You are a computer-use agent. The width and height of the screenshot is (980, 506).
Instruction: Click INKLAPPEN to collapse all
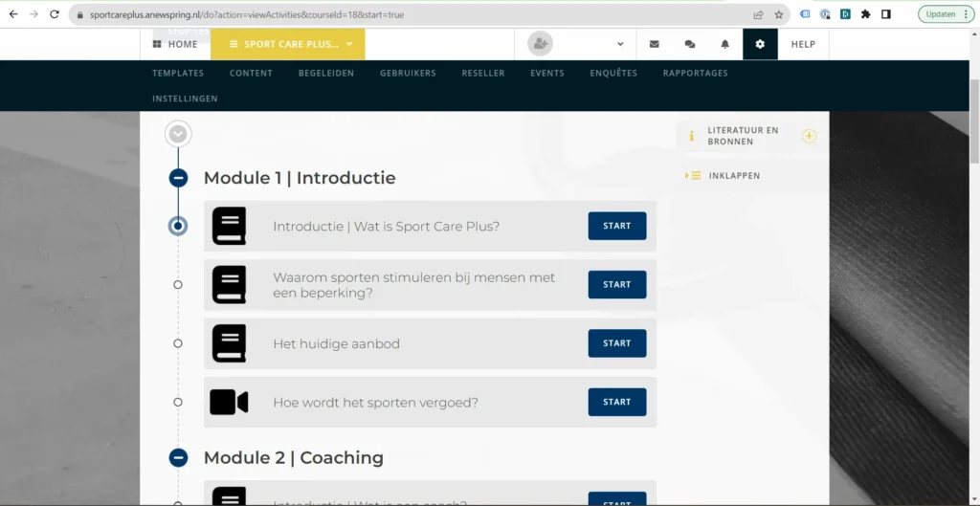pyautogui.click(x=734, y=176)
